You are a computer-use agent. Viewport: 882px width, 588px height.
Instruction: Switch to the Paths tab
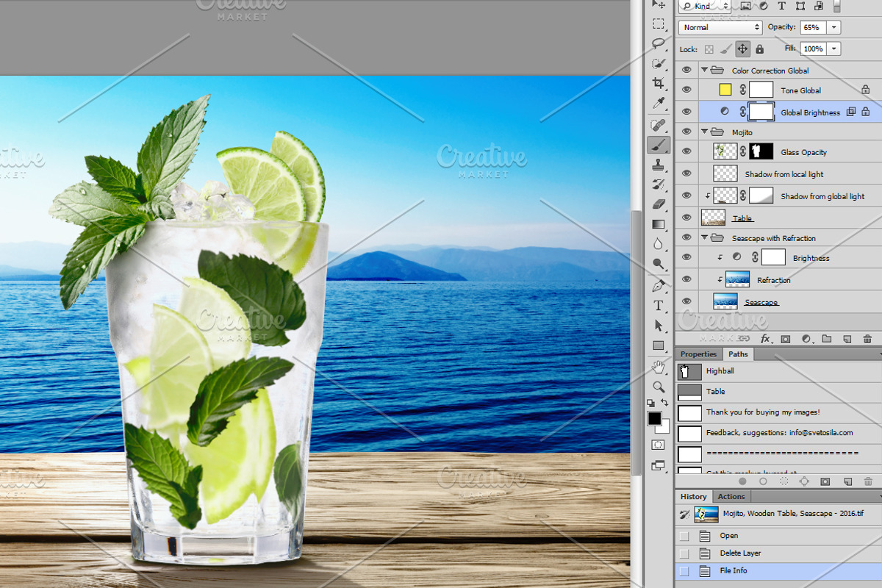(738, 354)
